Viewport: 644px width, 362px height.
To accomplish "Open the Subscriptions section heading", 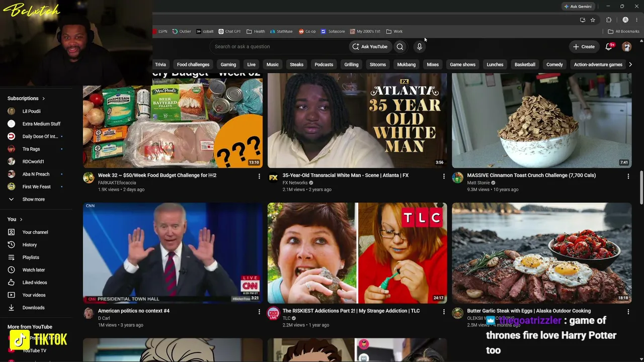I will click(x=26, y=99).
